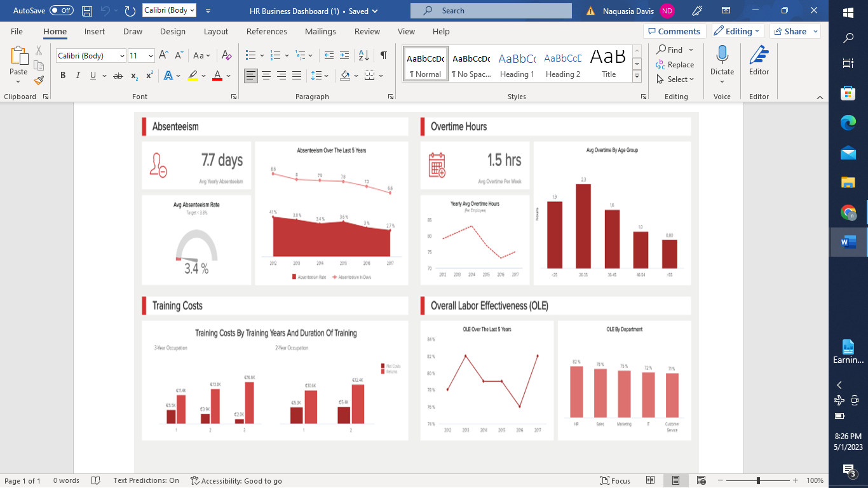Switch to Layout tab

(216, 31)
